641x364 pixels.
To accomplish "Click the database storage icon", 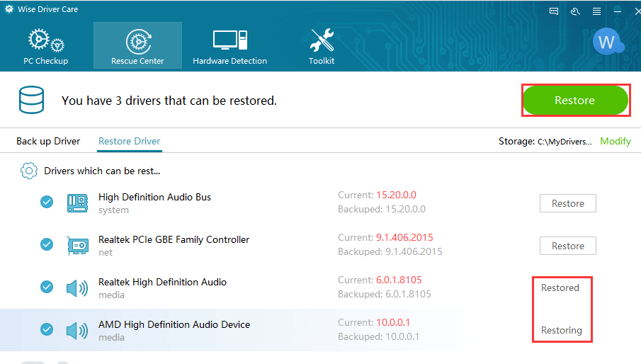I will (x=31, y=100).
